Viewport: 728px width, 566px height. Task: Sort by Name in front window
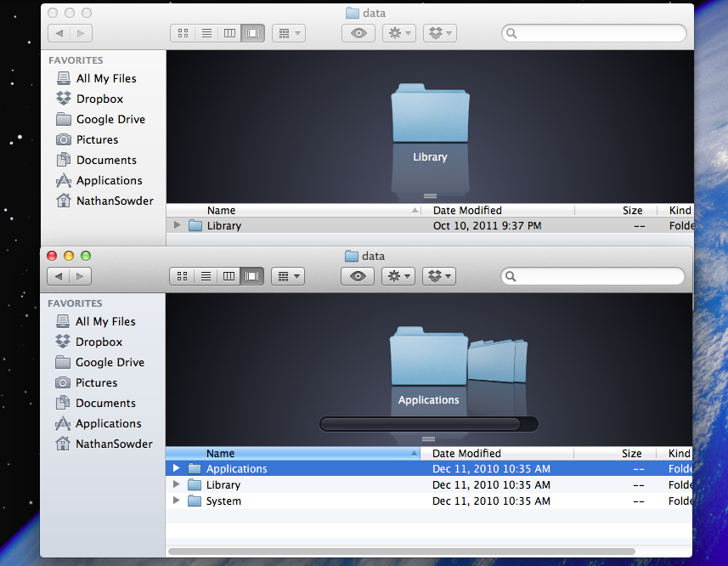click(292, 453)
